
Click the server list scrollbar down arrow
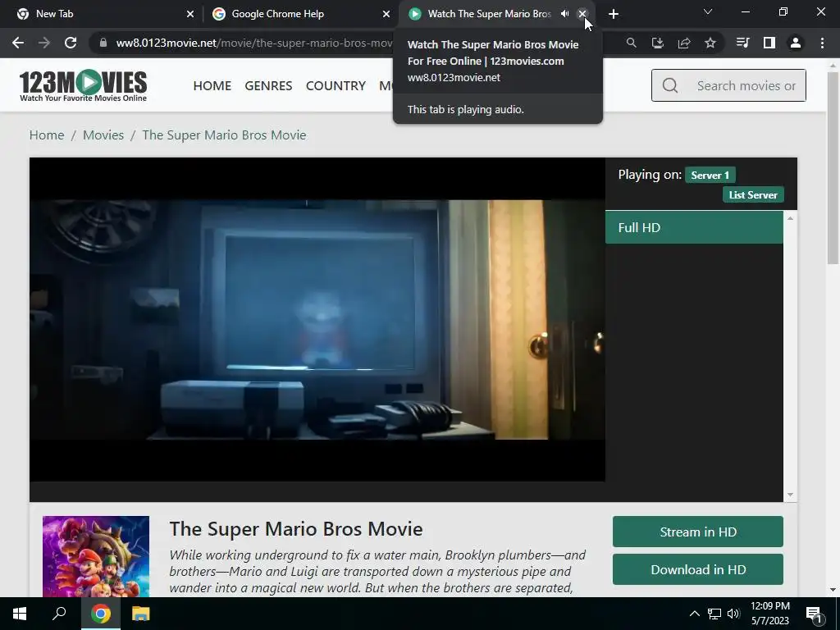click(x=790, y=495)
